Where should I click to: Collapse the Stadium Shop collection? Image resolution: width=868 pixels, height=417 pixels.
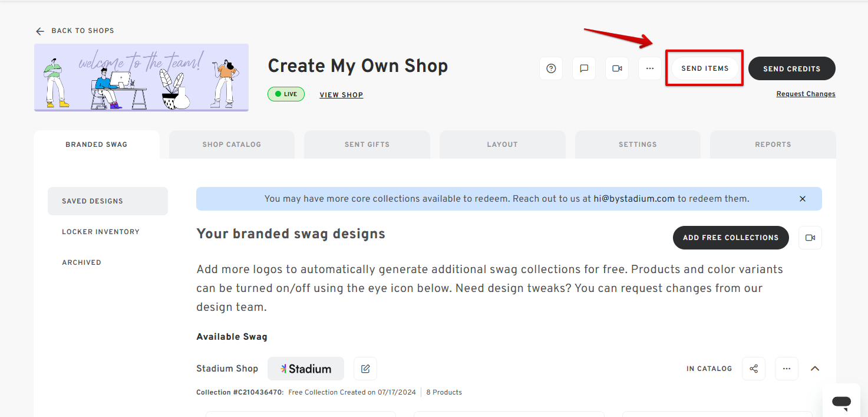[815, 368]
